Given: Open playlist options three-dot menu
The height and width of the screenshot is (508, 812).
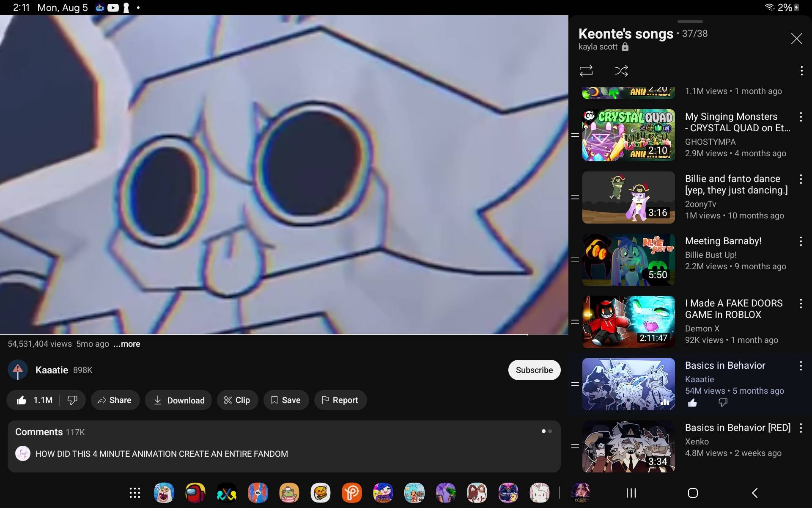Looking at the screenshot, I should [801, 71].
